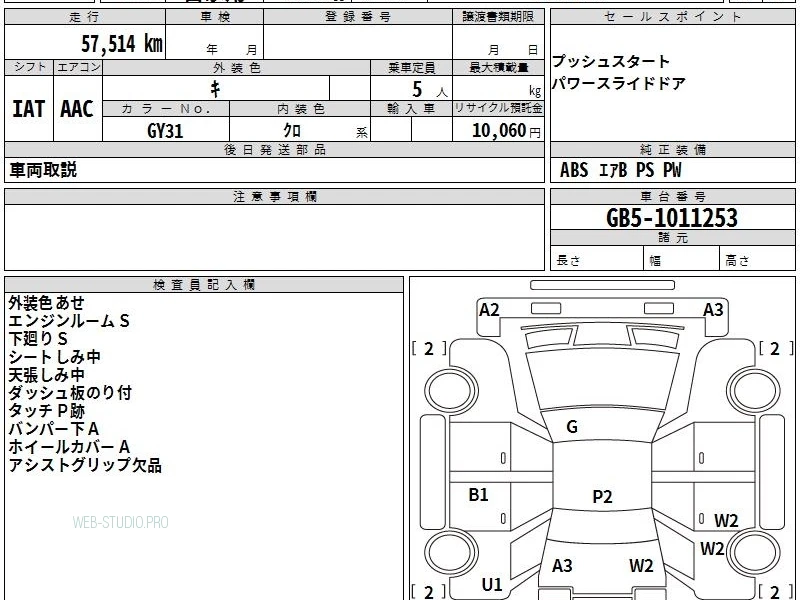Click the note アシストグリップ欠品
The image size is (800, 600).
pyautogui.click(x=85, y=465)
